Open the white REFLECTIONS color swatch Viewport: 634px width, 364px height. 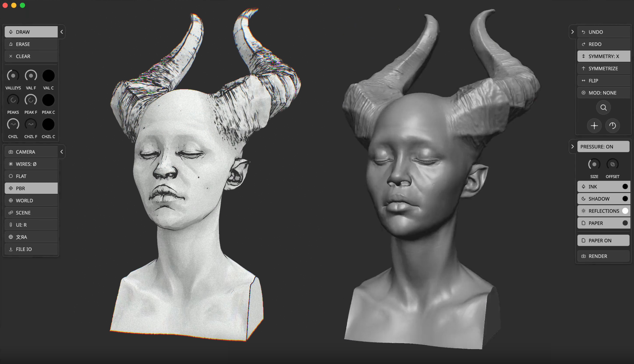pyautogui.click(x=625, y=211)
